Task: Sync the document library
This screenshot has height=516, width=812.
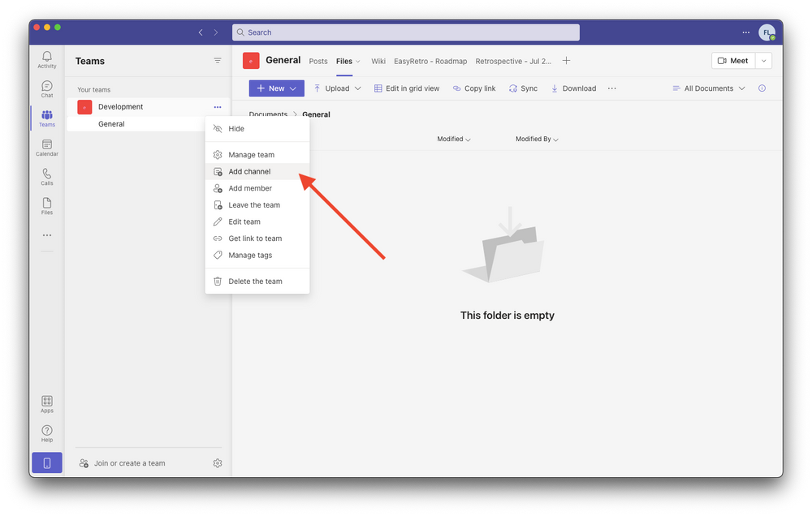Action: (523, 88)
